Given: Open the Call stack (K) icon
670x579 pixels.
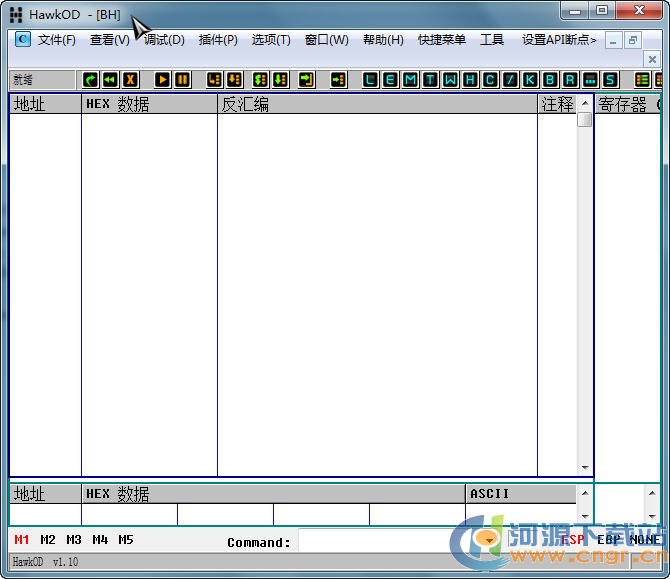Looking at the screenshot, I should (530, 80).
